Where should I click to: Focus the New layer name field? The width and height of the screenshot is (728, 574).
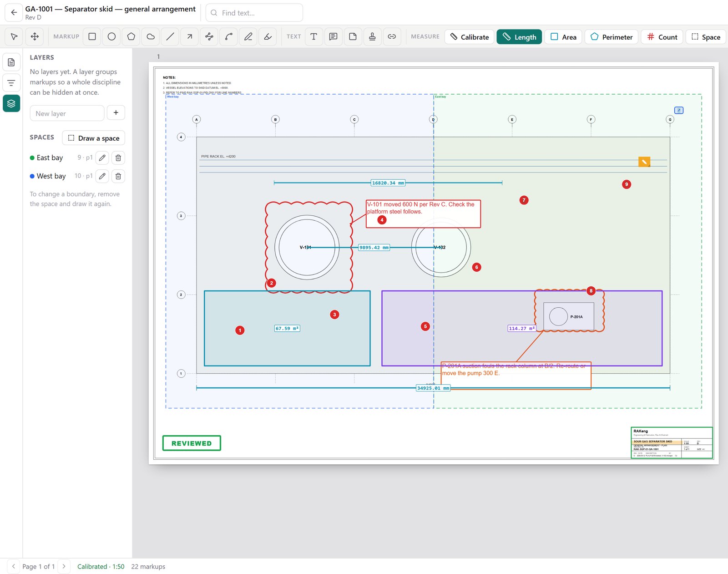[x=67, y=113]
